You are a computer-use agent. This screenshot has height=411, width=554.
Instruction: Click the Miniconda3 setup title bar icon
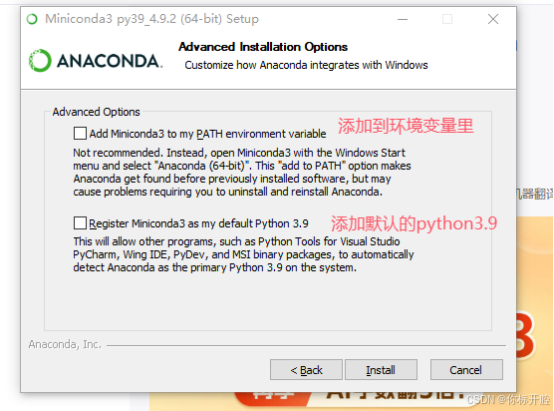(32, 19)
